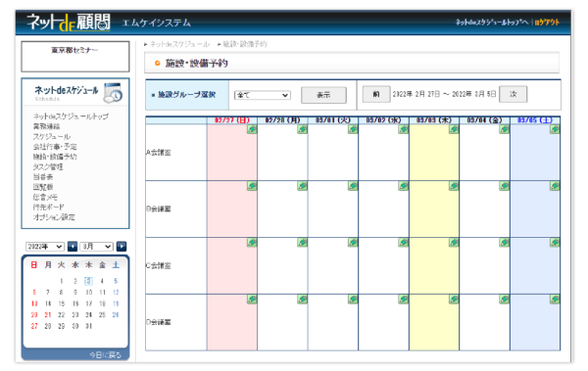Click 今日に戻る below the mini calendar
The height and width of the screenshot is (371, 588).
pos(106,355)
